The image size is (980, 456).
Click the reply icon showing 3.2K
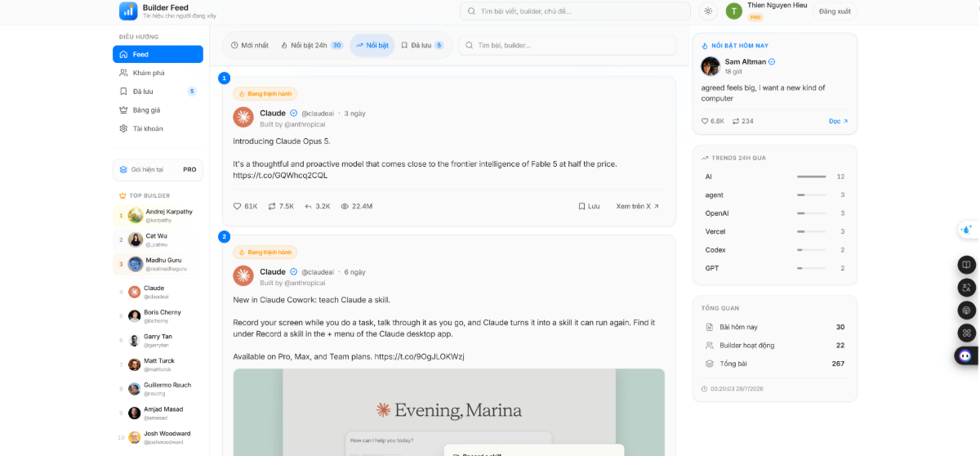click(309, 206)
